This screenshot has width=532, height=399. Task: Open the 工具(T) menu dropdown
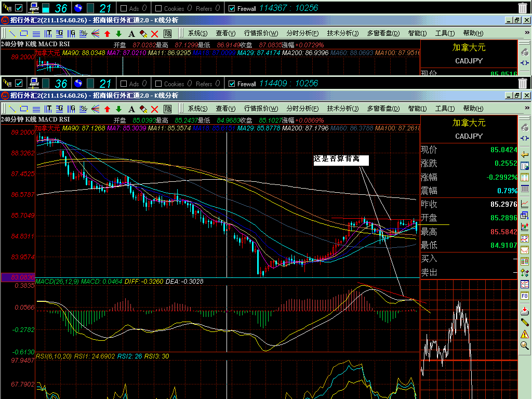[x=444, y=108]
